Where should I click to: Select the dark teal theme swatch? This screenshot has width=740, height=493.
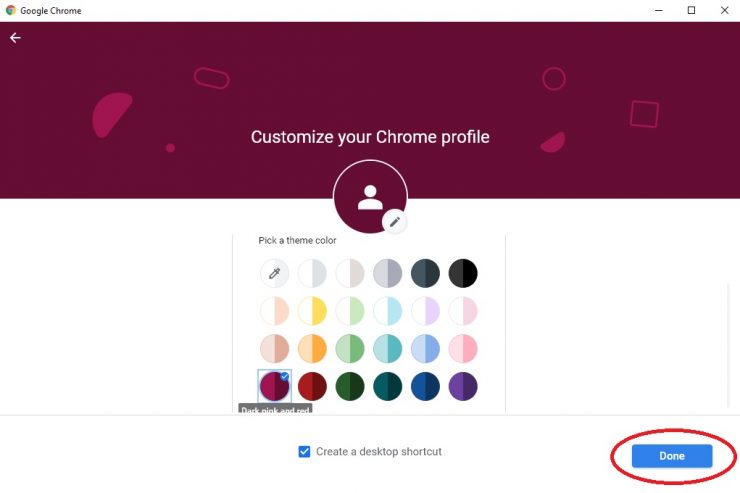click(x=387, y=386)
